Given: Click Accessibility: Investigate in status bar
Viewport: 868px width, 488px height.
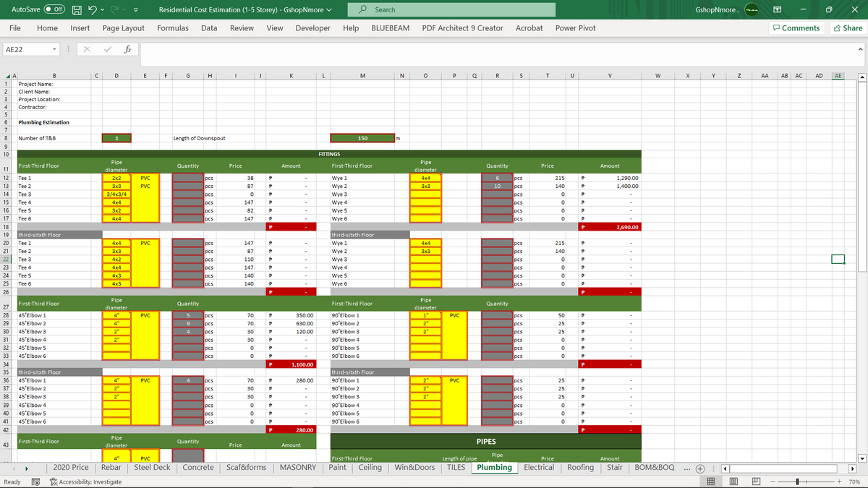Looking at the screenshot, I should point(85,481).
